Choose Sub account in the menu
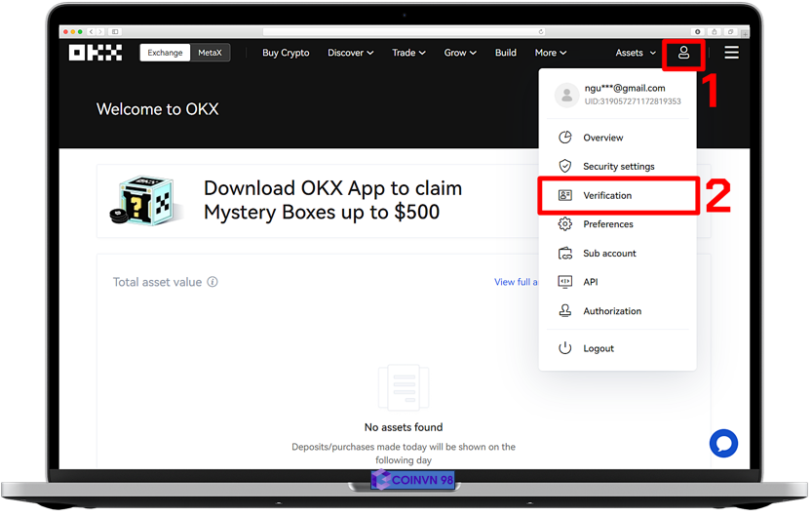Viewport: 812px width, 517px height. click(609, 254)
